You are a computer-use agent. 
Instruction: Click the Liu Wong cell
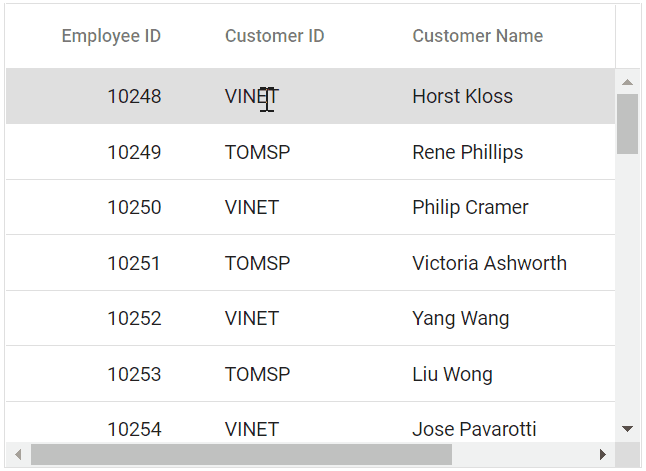[452, 375]
